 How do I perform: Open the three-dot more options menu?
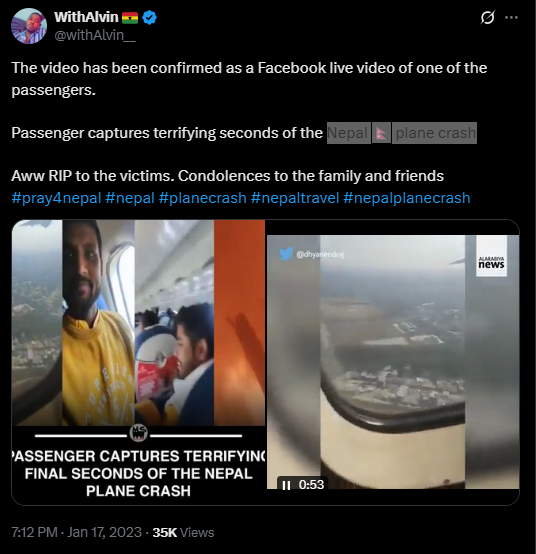tap(511, 17)
